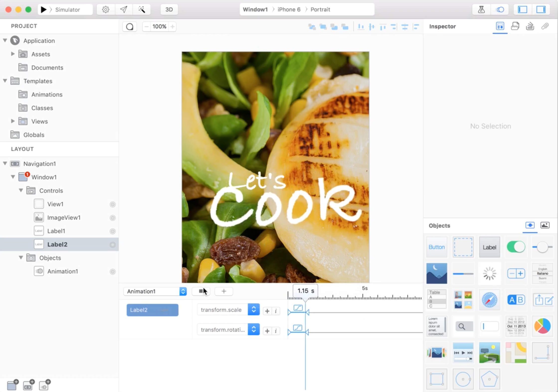Click the Label widget in Objects panel
The image size is (558, 392).
coord(489,247)
